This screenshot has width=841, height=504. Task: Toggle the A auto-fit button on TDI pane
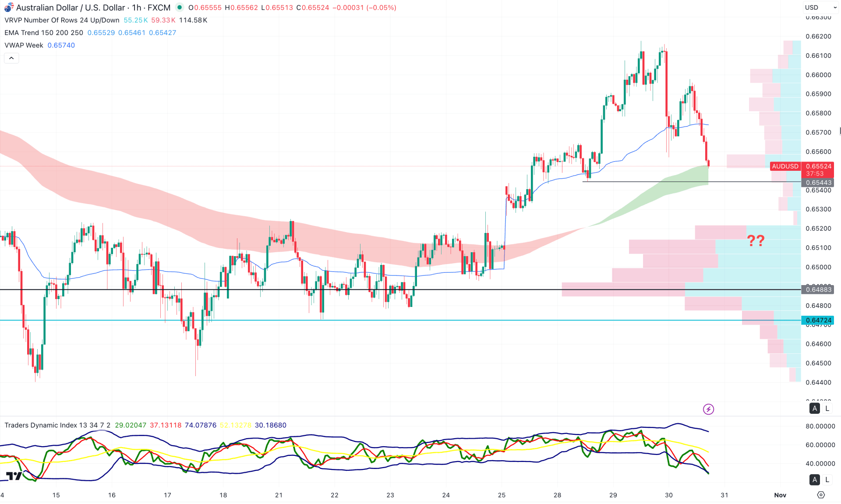814,479
